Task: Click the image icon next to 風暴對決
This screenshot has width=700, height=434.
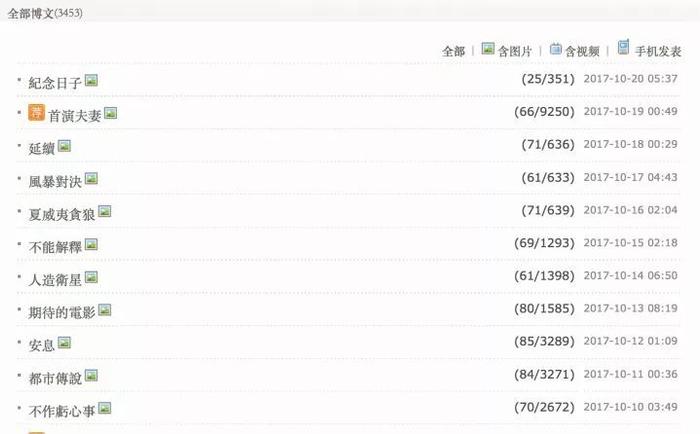Action: (x=91, y=179)
